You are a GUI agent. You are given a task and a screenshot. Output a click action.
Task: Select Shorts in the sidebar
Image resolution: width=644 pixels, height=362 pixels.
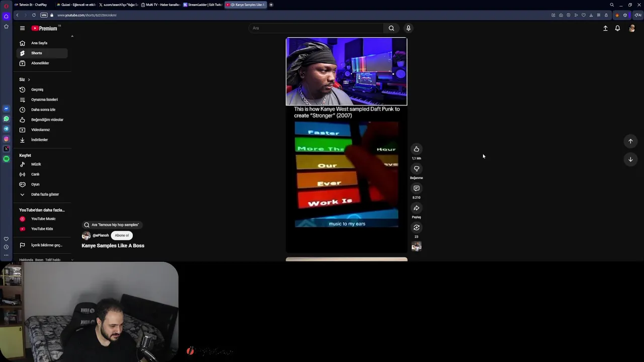(42, 53)
